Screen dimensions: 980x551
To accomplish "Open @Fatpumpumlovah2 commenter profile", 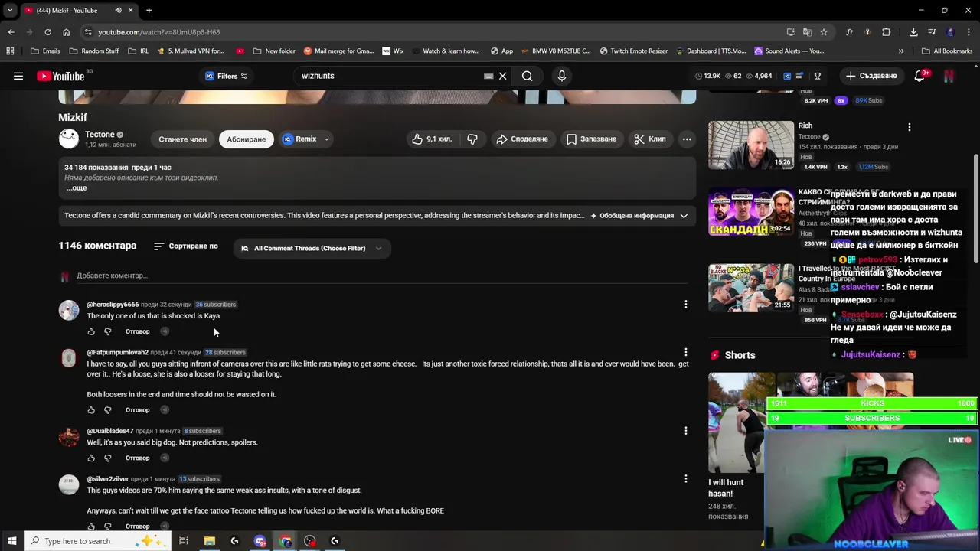I will [x=117, y=353].
